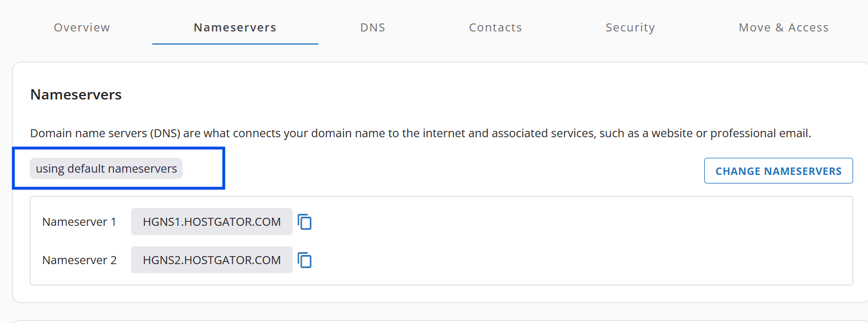868x323 pixels.
Task: Open the Overview tab
Action: point(82,27)
